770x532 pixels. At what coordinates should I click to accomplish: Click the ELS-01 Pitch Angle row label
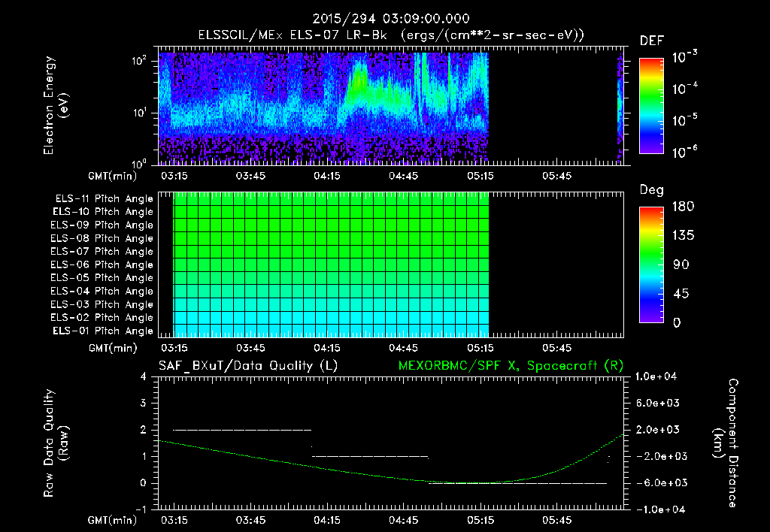pos(103,331)
